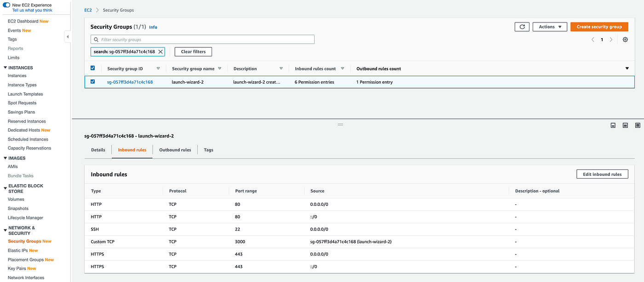Minimize the details split panel
644x282 pixels.
613,125
